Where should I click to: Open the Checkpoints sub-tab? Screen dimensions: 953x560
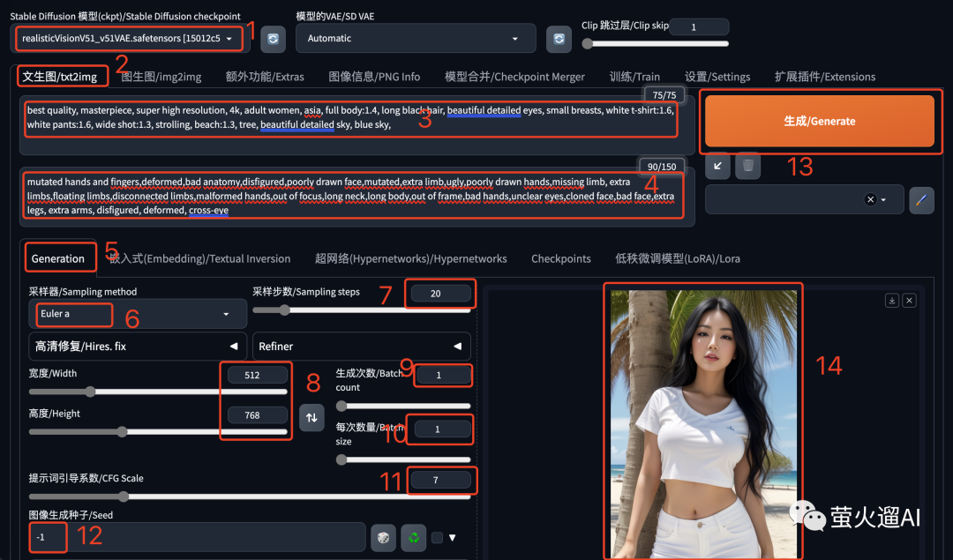coord(561,258)
